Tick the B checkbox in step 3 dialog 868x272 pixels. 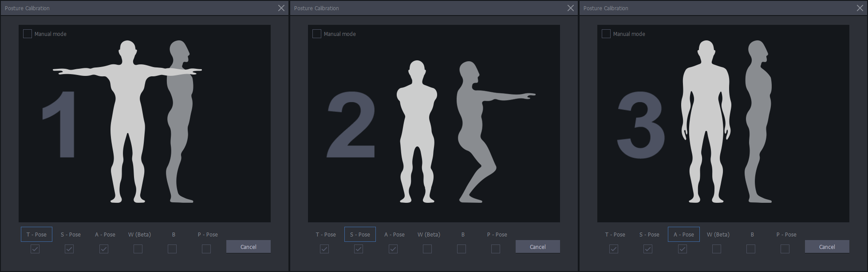751,249
